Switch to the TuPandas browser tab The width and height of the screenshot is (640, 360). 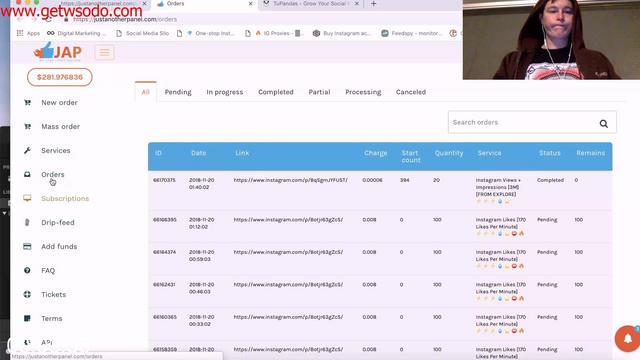tap(310, 4)
